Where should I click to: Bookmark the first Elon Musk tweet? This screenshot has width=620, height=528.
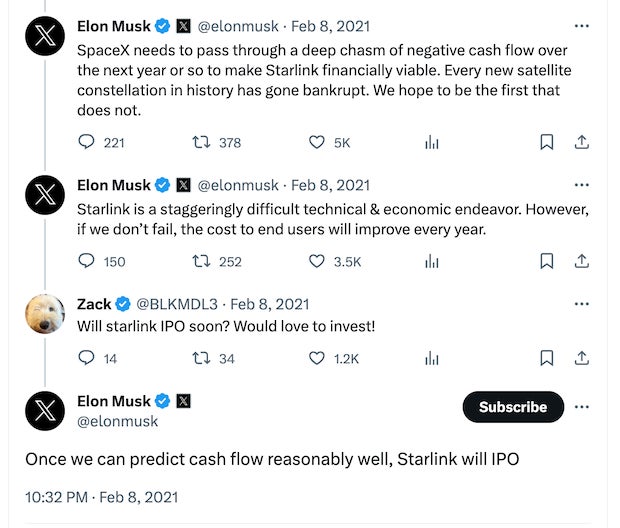pos(547,143)
